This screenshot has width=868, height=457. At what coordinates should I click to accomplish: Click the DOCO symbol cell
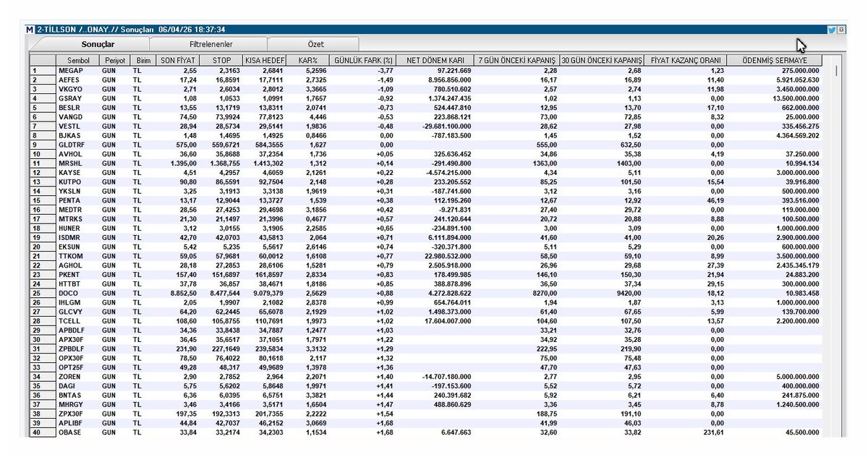78,294
